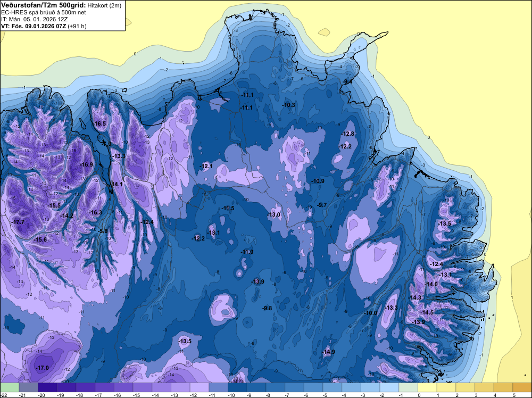Click the -10.9 temperature value
This screenshot has height=398, width=532.
318,181
